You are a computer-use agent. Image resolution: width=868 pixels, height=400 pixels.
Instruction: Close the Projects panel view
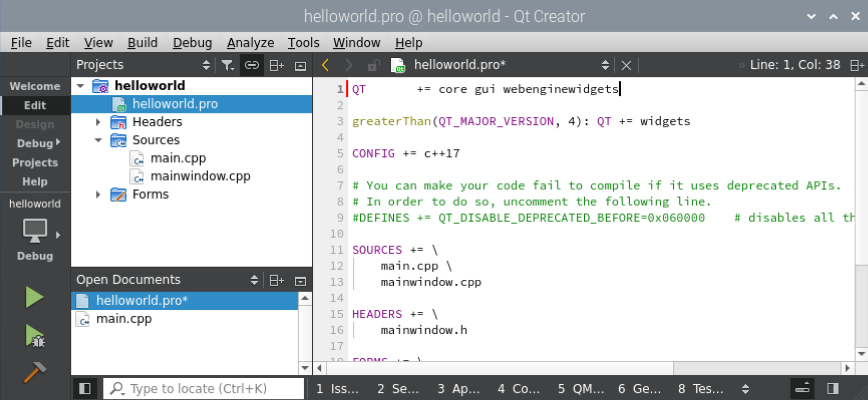coord(301,66)
